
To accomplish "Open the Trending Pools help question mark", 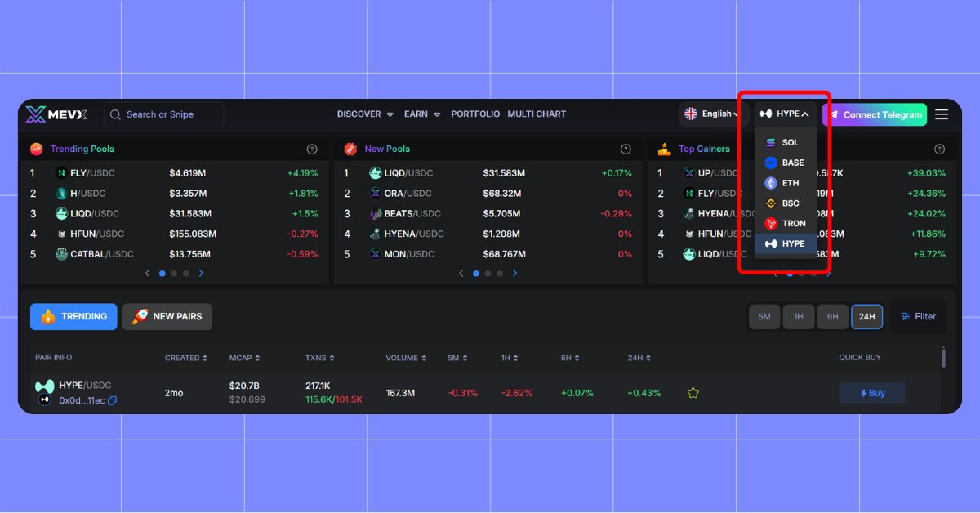I will click(312, 149).
